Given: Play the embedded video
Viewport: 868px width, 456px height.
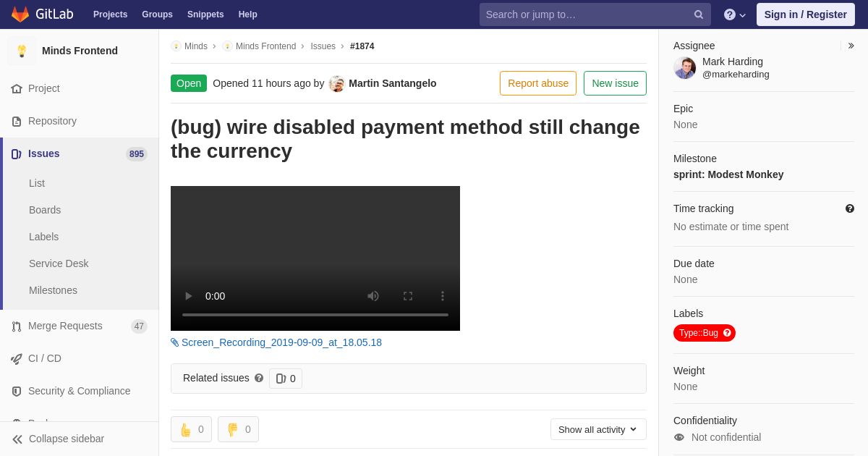Looking at the screenshot, I should tap(189, 296).
